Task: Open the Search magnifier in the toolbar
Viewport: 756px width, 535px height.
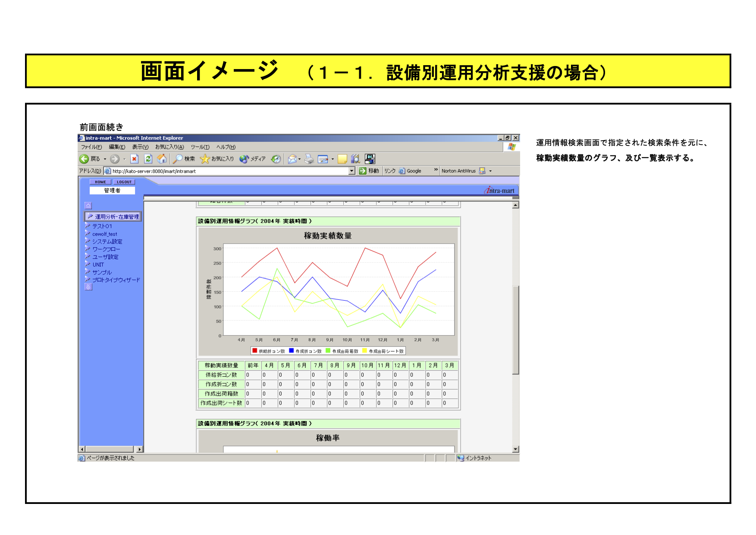Action: click(x=178, y=159)
